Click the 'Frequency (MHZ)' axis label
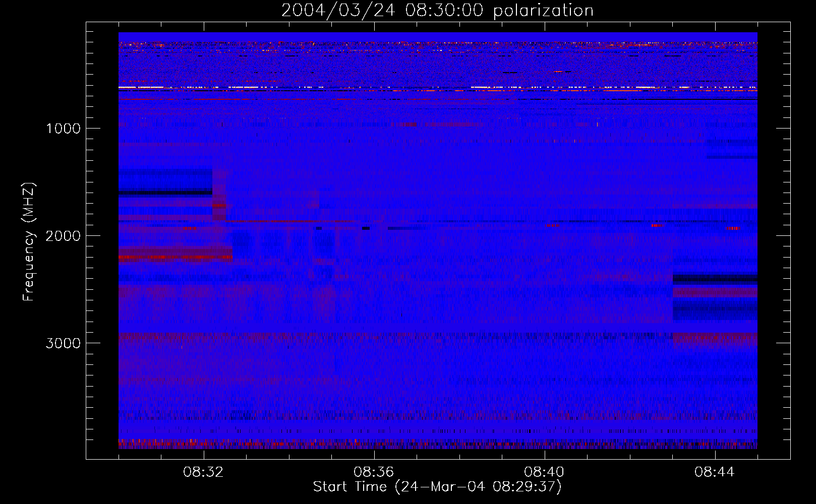Viewport: 816px width, 504px height. pyautogui.click(x=29, y=242)
